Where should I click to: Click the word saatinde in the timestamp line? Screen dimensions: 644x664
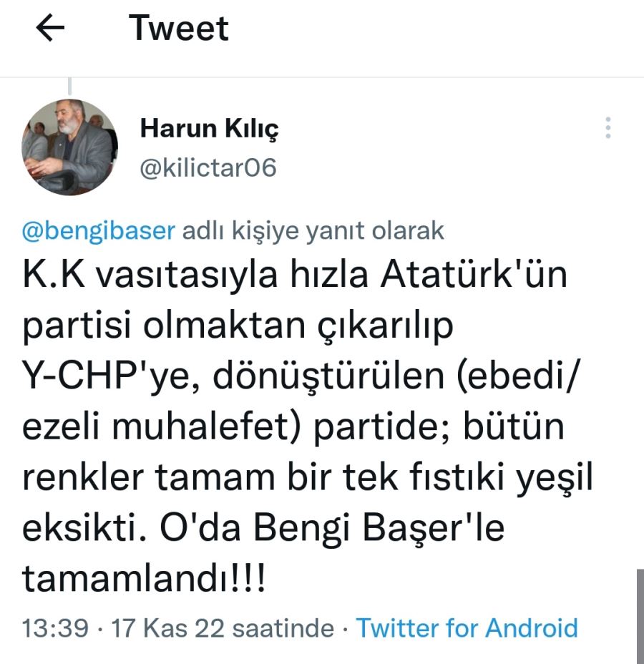tap(283, 628)
